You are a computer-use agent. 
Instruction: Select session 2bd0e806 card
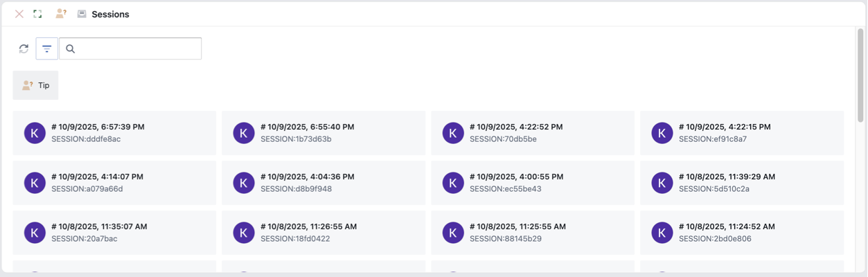pos(741,233)
